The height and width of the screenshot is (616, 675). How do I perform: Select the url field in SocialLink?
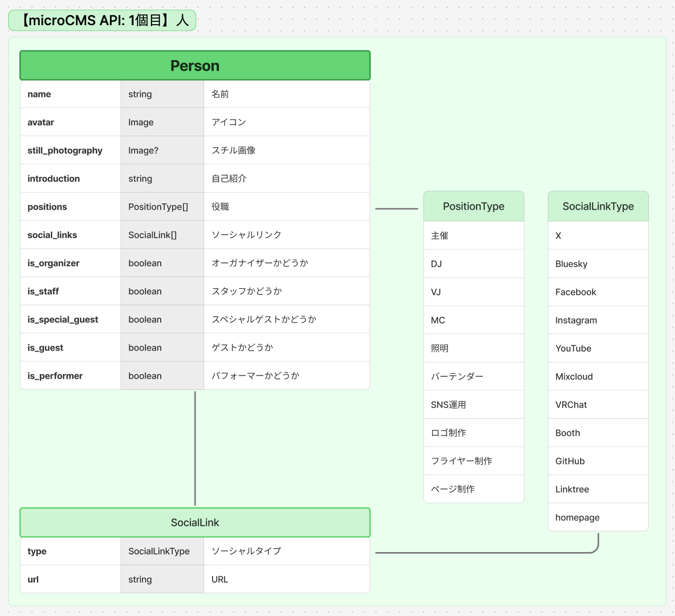(x=194, y=579)
